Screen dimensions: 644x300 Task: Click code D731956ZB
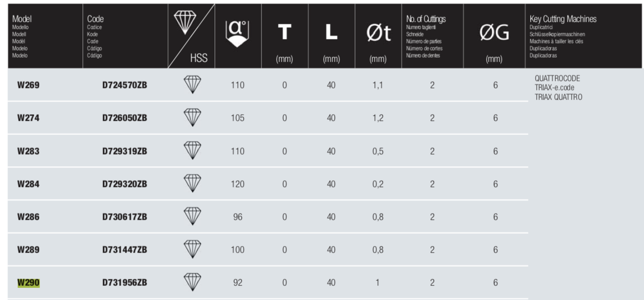124,282
